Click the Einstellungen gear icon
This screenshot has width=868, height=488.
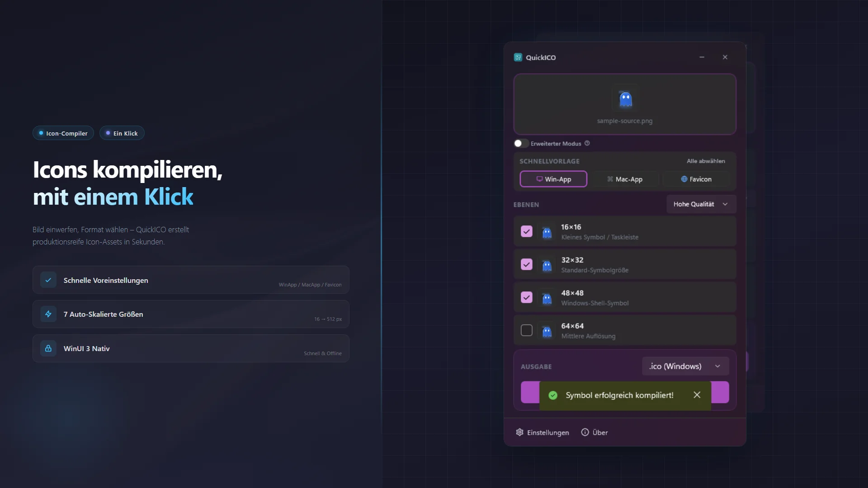[x=520, y=432]
